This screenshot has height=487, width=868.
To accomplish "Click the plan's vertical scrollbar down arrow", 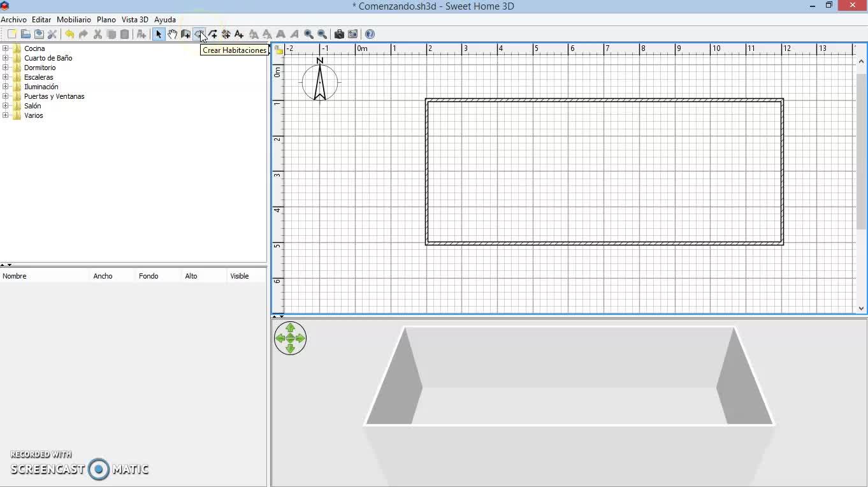I will click(861, 309).
